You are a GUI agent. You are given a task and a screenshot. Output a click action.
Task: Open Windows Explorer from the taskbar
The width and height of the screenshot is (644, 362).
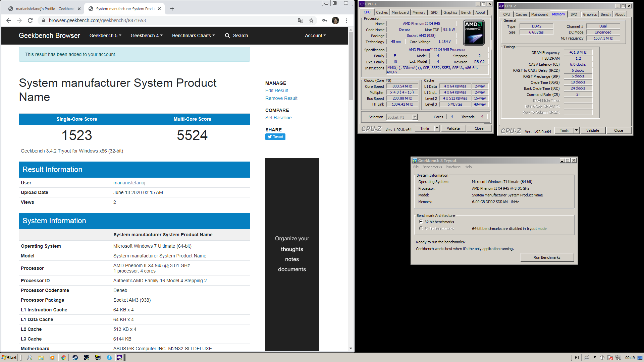click(x=41, y=358)
